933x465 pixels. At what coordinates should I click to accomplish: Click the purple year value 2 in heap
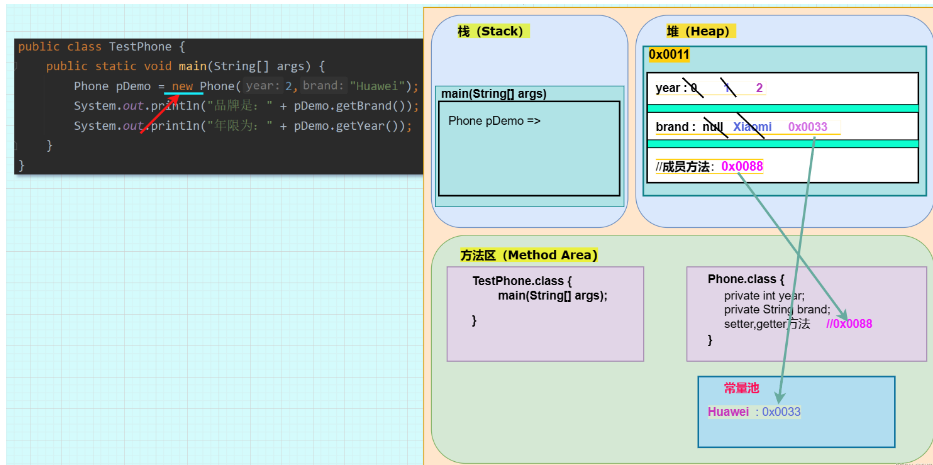pyautogui.click(x=759, y=89)
